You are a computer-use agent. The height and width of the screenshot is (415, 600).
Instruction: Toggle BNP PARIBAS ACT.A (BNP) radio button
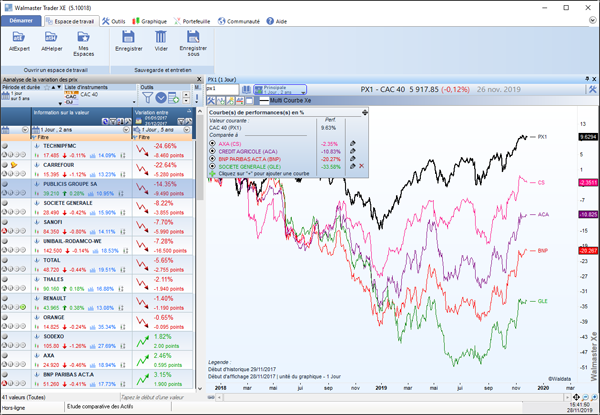[212, 159]
